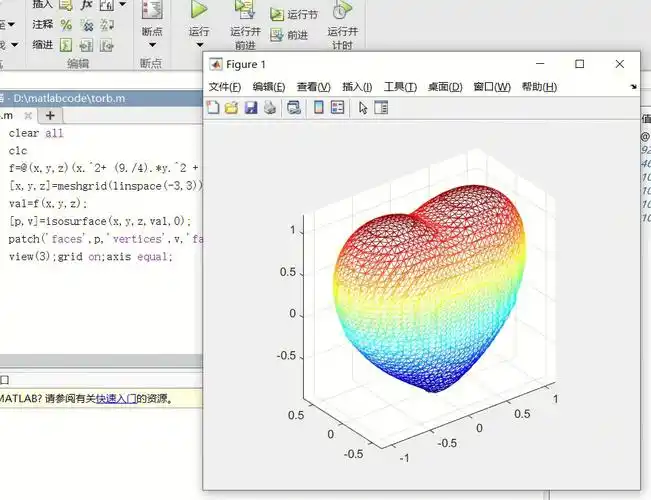Open the 插入(I) menu in Figure 1
This screenshot has height=500, width=651.
[357, 87]
